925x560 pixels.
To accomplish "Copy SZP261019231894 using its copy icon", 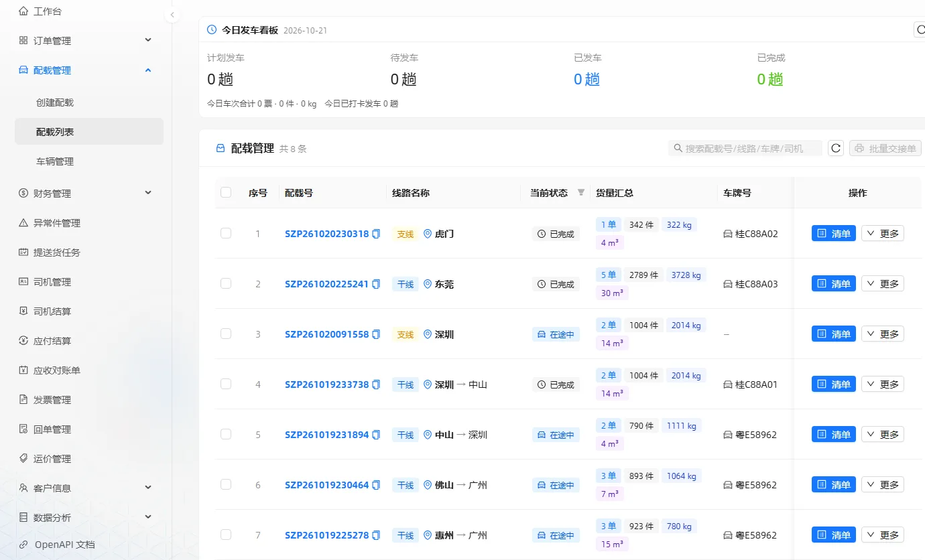I will (x=376, y=435).
